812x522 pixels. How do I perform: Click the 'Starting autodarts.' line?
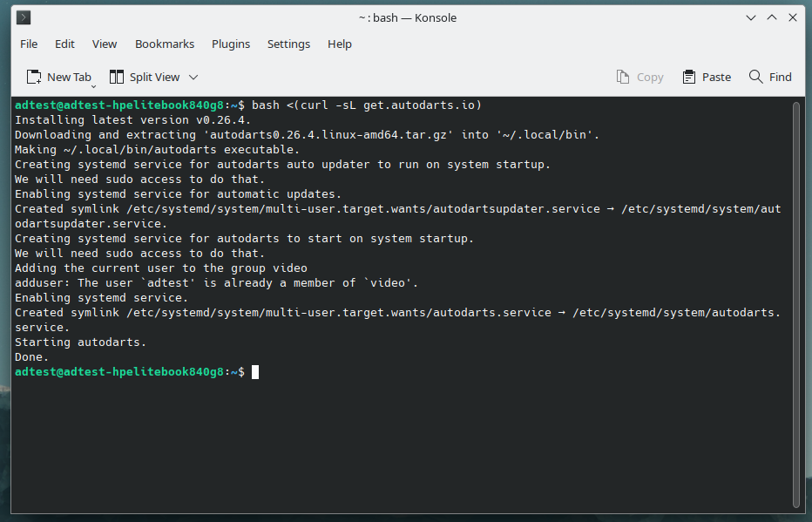pos(81,342)
